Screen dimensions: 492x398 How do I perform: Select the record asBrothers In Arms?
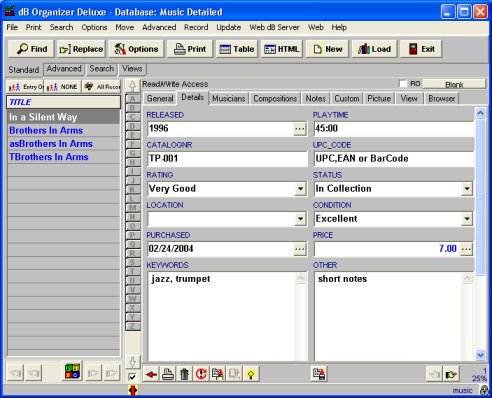coord(63,144)
